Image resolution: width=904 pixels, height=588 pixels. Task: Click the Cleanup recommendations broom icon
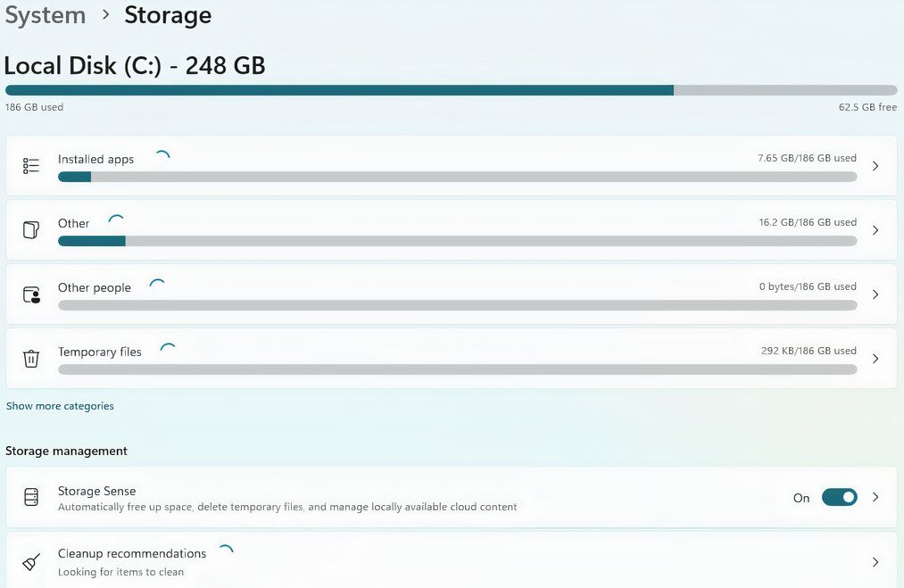click(x=31, y=562)
